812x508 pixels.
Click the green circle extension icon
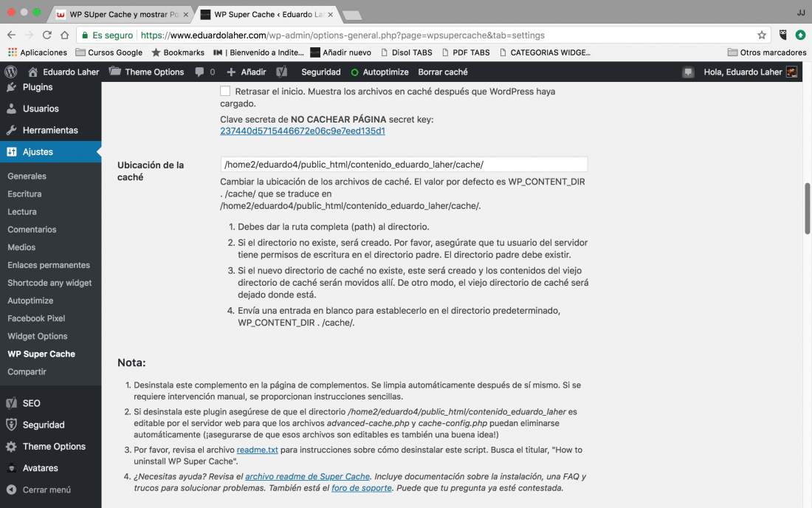click(x=801, y=35)
